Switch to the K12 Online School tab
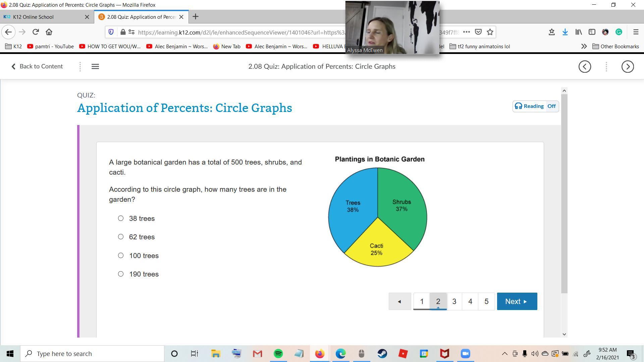 [x=34, y=17]
